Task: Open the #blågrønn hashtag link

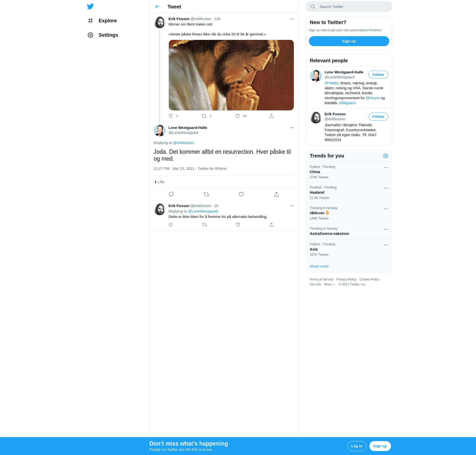Action: [x=347, y=103]
